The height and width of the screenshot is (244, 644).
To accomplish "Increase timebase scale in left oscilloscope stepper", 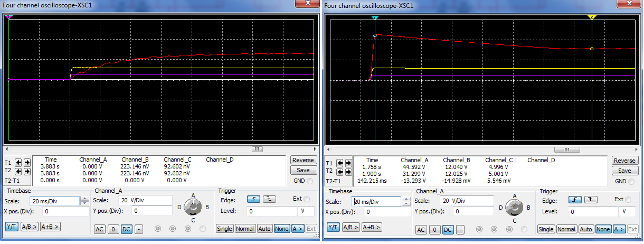I will point(84,199).
